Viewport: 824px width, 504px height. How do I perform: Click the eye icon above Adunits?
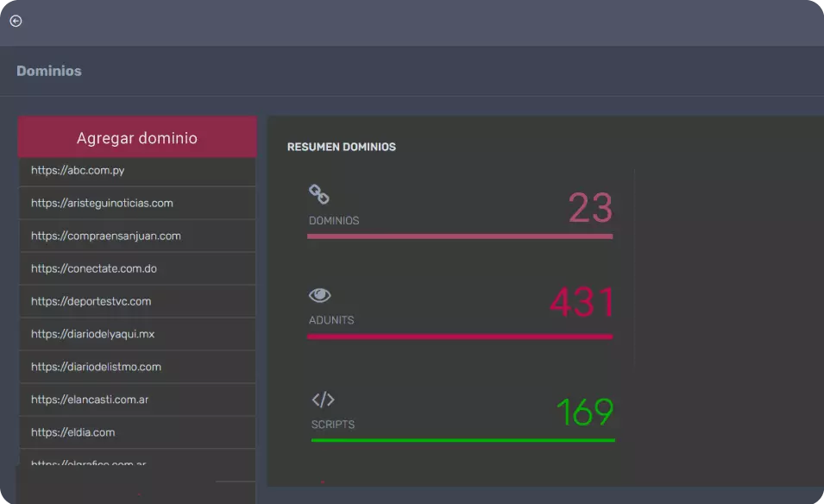pyautogui.click(x=320, y=295)
